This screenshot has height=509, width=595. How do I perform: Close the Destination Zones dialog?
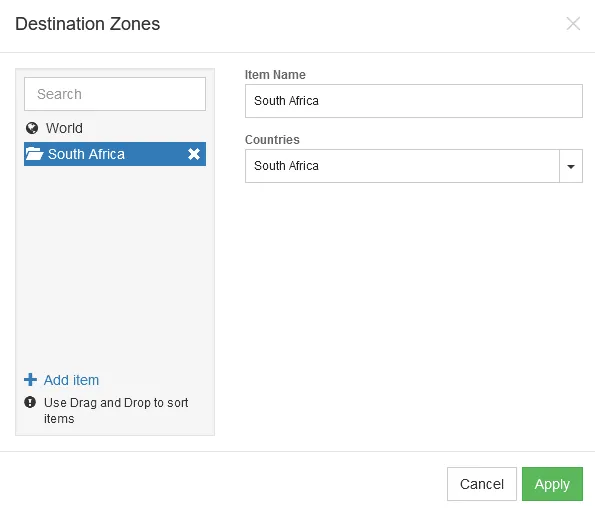tap(573, 24)
